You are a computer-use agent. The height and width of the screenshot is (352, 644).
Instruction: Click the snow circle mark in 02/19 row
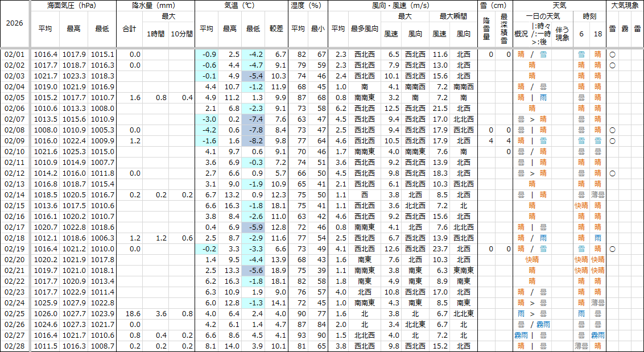pos(612,249)
